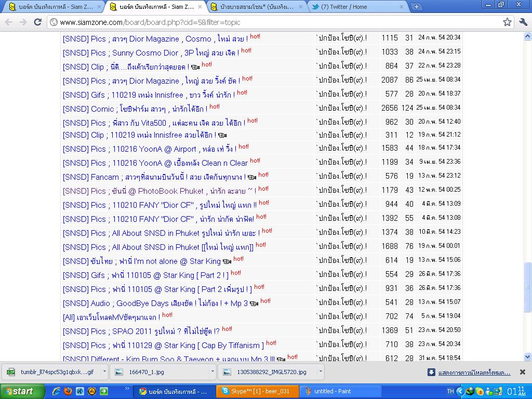Image resolution: width=532 pixels, height=399 pixels.
Task: Click the taskbar clock
Action: point(517,391)
